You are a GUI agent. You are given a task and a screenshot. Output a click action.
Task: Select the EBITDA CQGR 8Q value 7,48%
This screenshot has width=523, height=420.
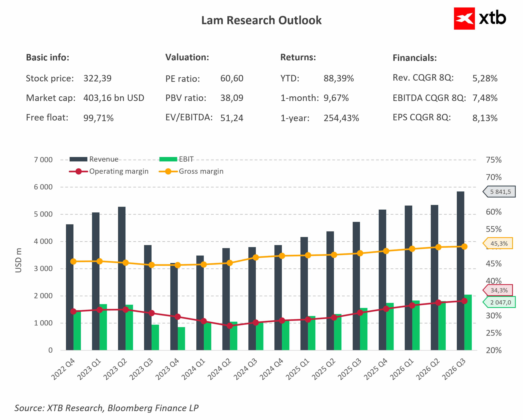click(x=485, y=98)
